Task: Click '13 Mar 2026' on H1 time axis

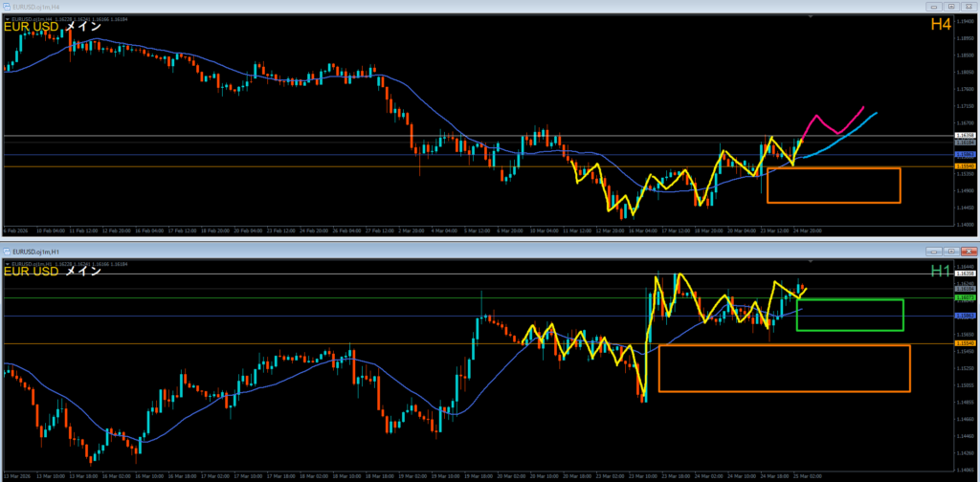Action: pos(15,475)
